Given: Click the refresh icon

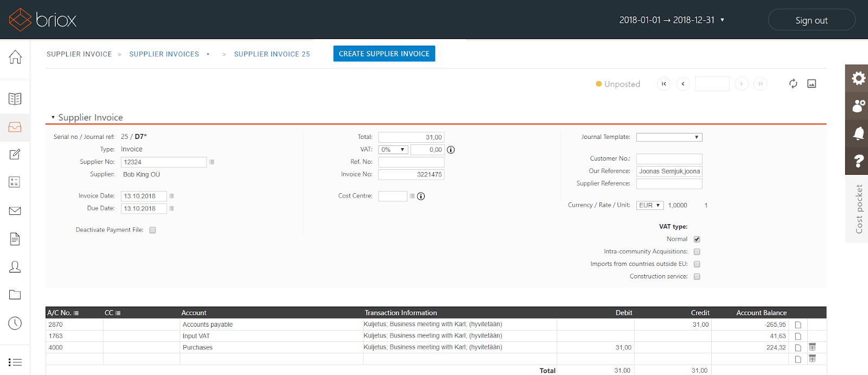Looking at the screenshot, I should [x=793, y=84].
